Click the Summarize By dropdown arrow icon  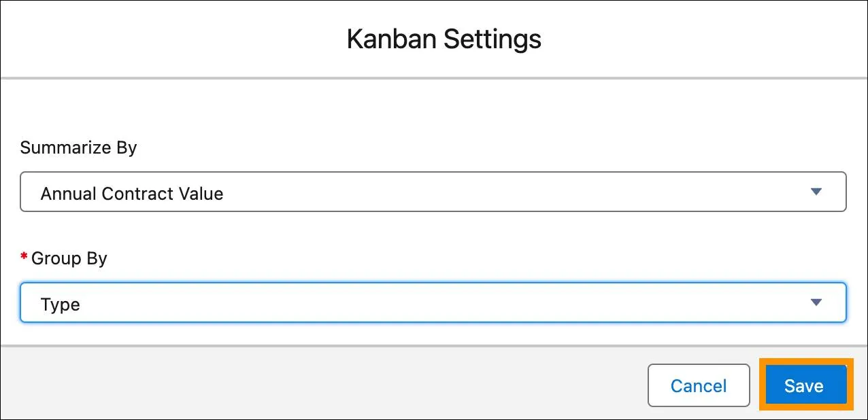click(817, 192)
